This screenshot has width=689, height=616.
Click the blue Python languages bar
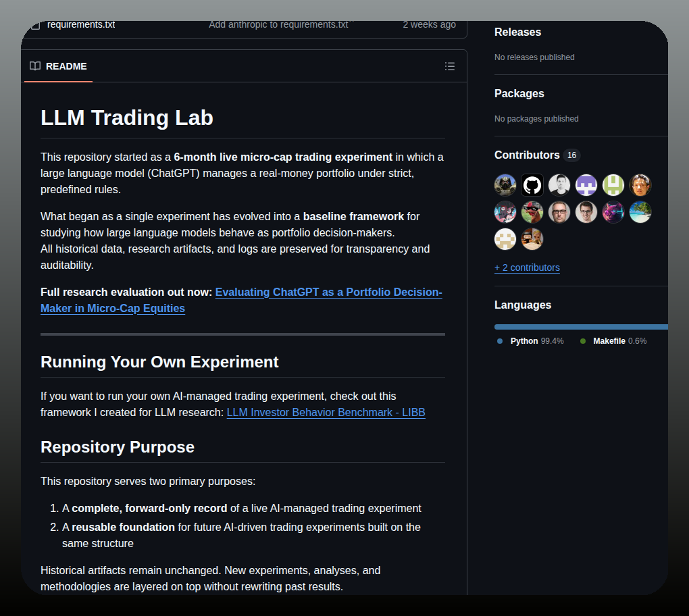pos(580,327)
